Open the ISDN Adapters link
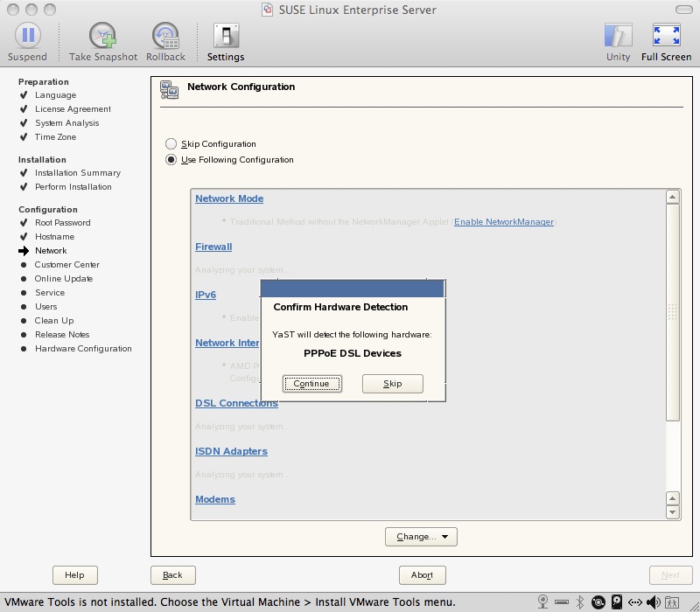Viewport: 700px width, 612px height. [x=231, y=451]
